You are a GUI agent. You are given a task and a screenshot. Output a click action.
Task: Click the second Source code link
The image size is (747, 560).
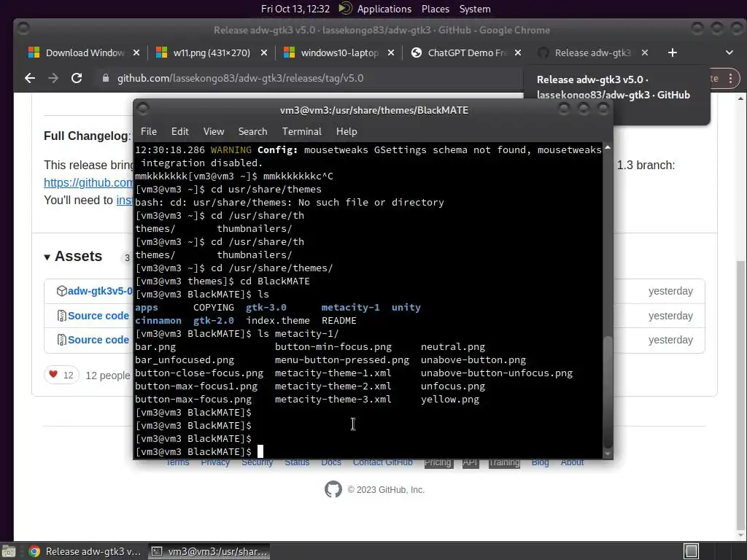(98, 340)
